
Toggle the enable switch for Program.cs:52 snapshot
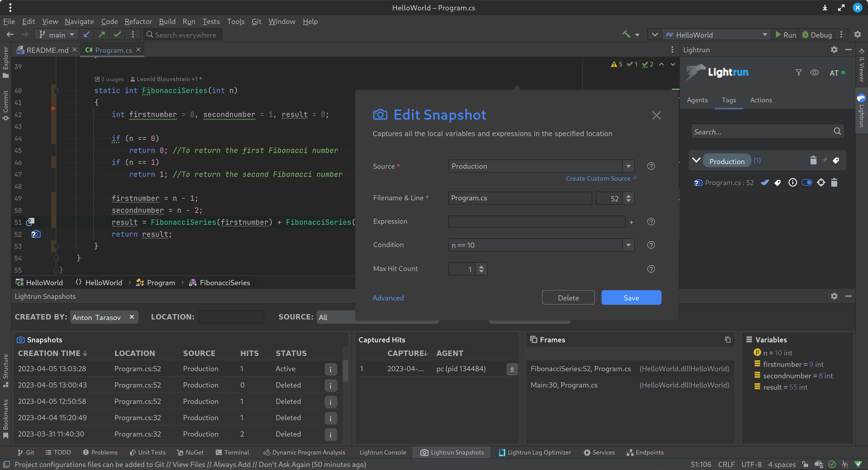click(807, 183)
